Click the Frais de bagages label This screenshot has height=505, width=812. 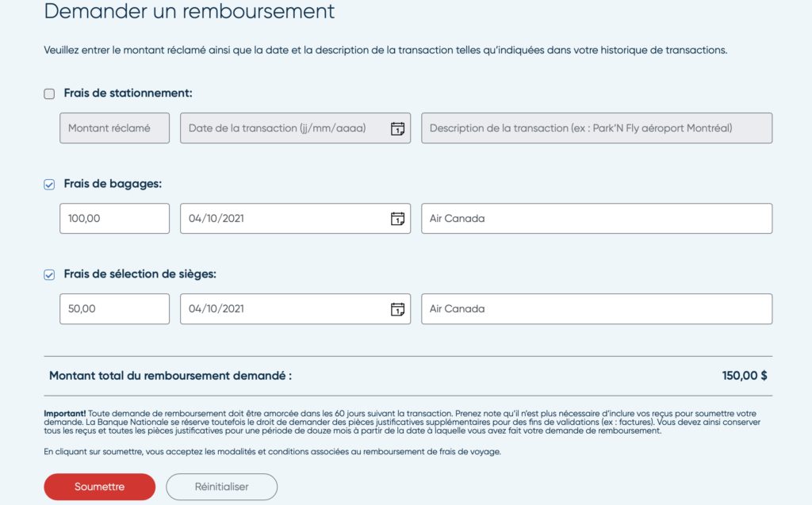pos(113,184)
